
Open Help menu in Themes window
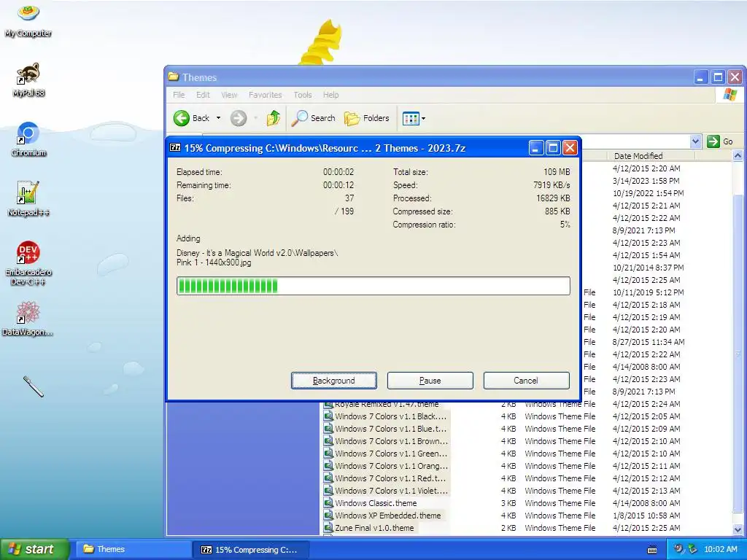(330, 95)
